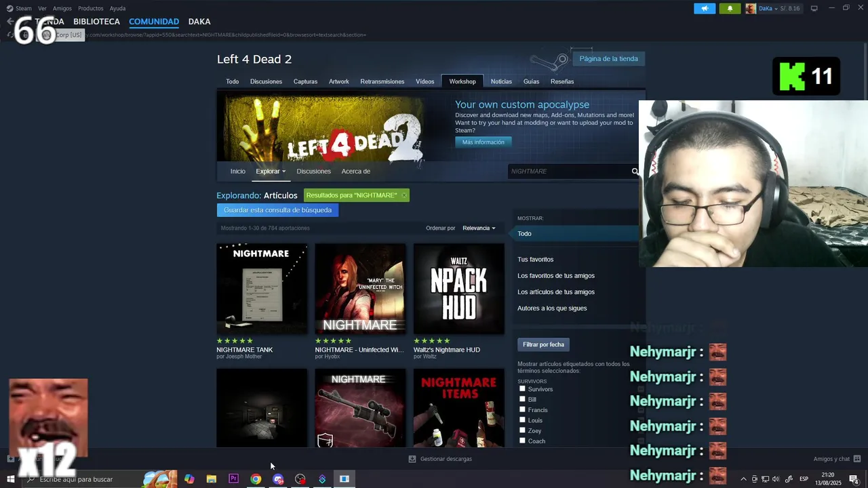Click the DaKa profile avatar
The image size is (868, 488).
pos(751,8)
